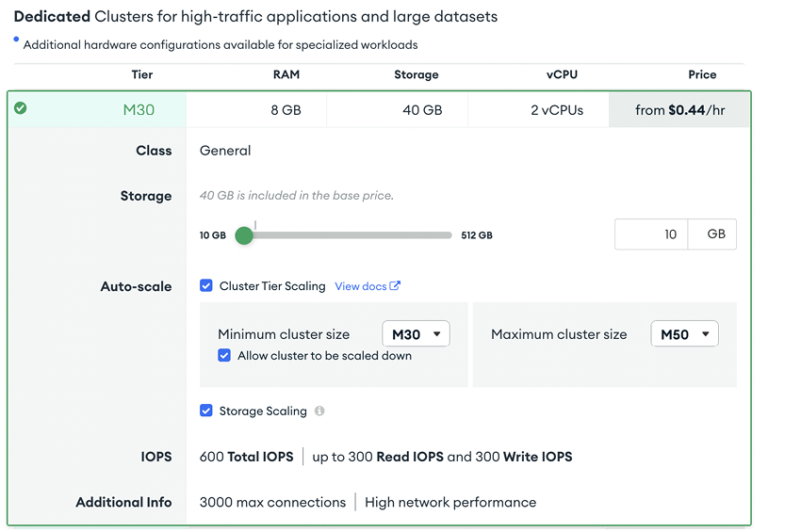Click the Maximum cluster size label

(559, 334)
